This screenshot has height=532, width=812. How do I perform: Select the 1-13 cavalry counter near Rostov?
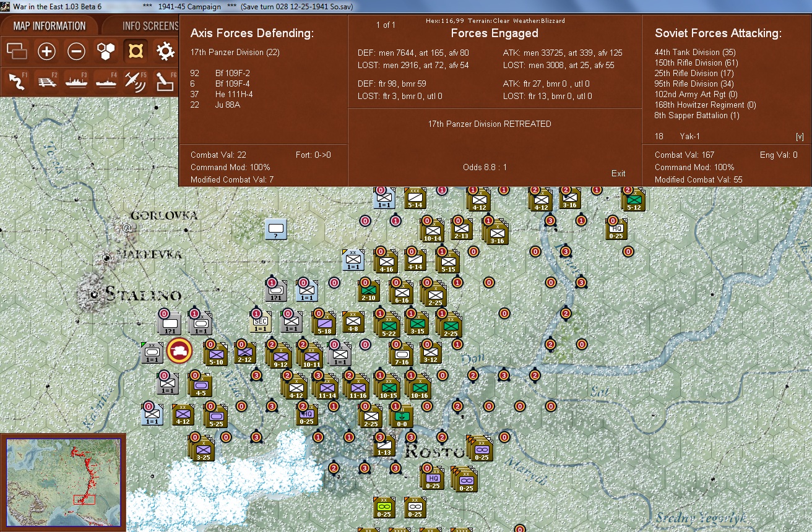[x=384, y=445]
